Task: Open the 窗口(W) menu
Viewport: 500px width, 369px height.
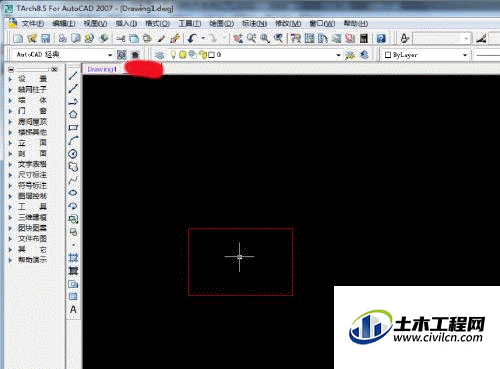Action: click(322, 24)
